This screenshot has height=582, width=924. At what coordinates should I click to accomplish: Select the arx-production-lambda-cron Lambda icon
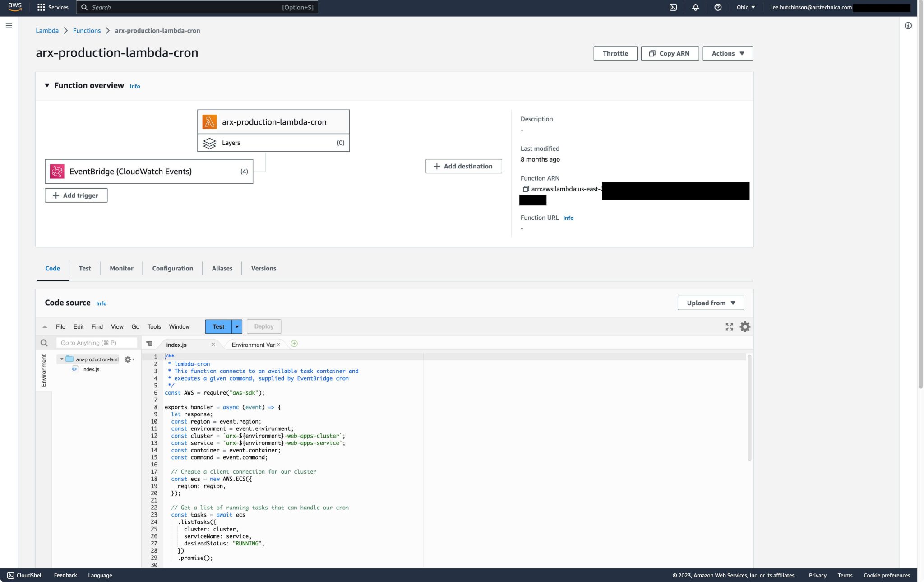(209, 121)
